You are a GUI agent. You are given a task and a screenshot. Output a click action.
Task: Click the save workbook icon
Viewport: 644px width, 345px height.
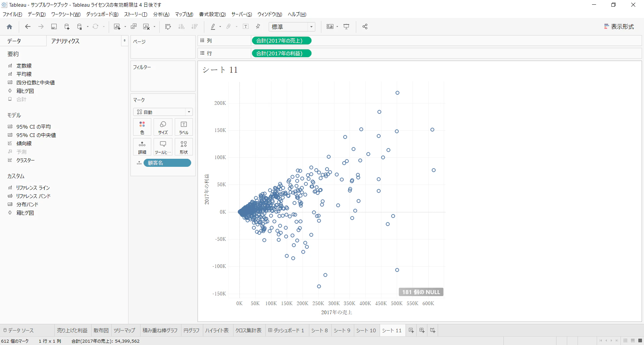click(x=54, y=27)
